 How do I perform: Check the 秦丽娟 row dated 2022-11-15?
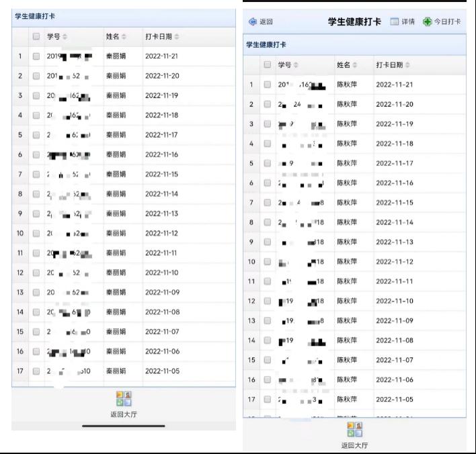pos(36,175)
